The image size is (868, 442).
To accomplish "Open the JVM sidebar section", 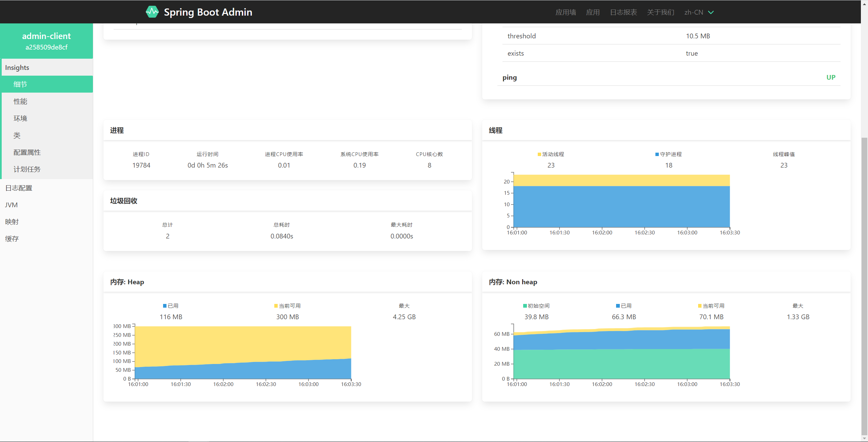I will (12, 205).
